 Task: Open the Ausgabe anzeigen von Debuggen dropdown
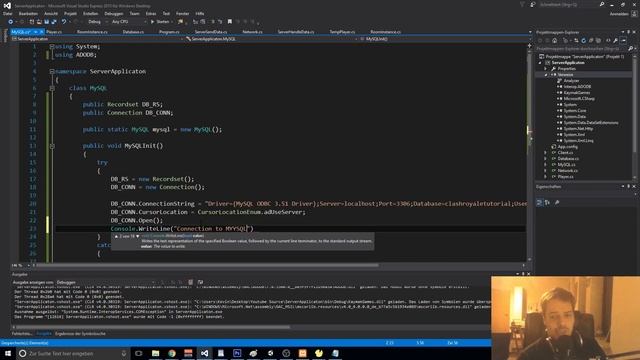106,282
